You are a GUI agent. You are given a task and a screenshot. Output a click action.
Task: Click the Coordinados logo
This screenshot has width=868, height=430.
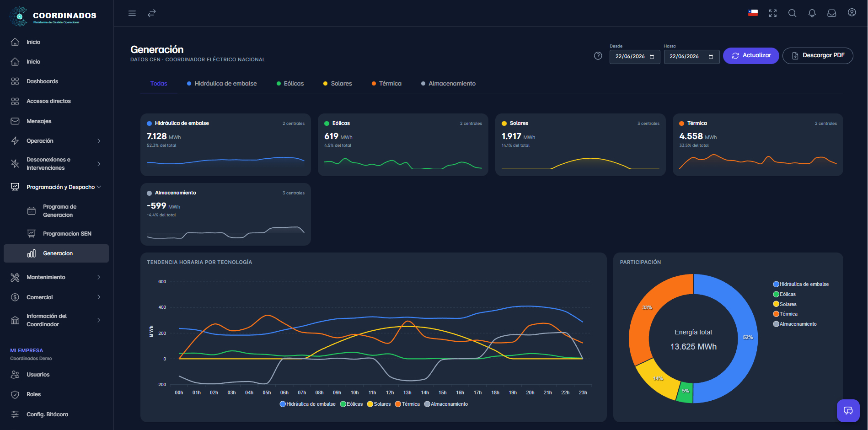tap(53, 16)
